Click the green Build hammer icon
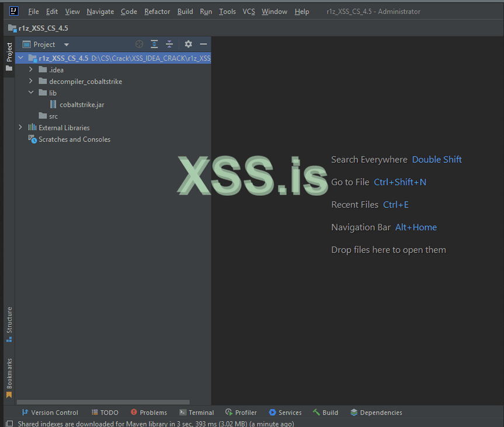Screen dimensions: 504x427 click(317, 412)
